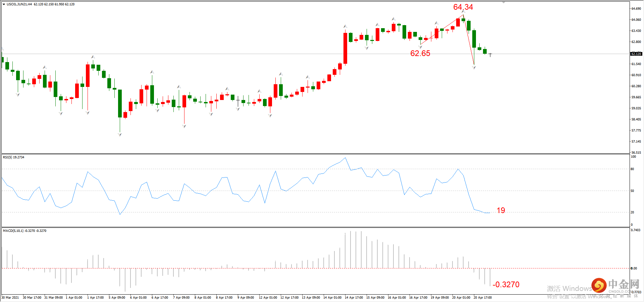Select the red trend line rising to 64.34

tap(442, 30)
